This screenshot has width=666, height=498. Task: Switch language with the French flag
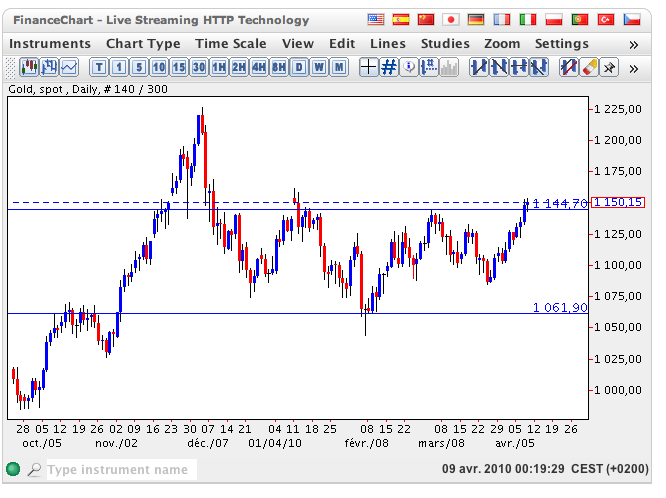(x=503, y=19)
